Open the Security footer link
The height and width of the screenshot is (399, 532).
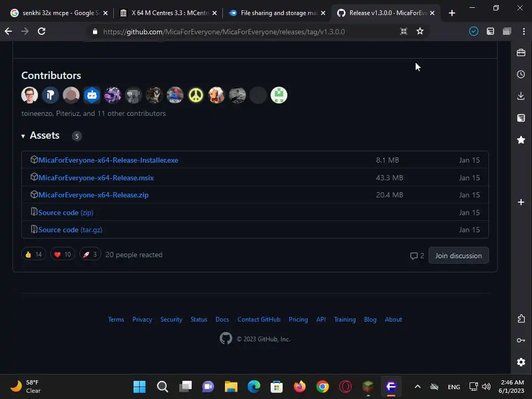point(171,320)
